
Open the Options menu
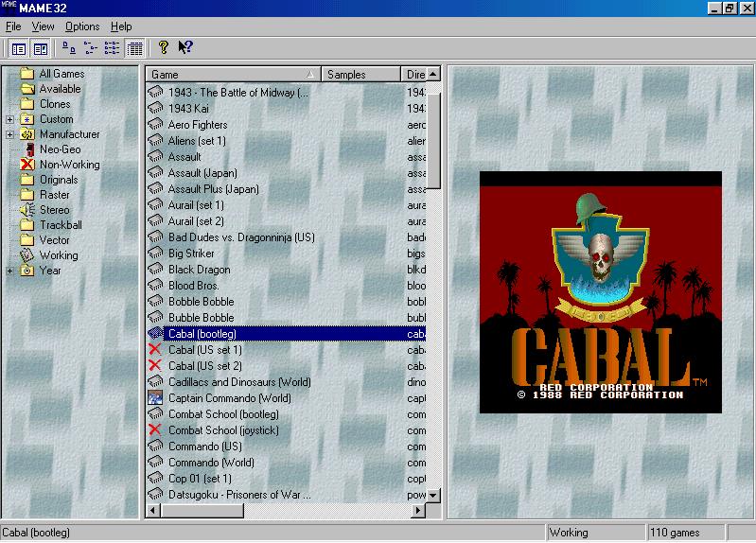pyautogui.click(x=82, y=26)
